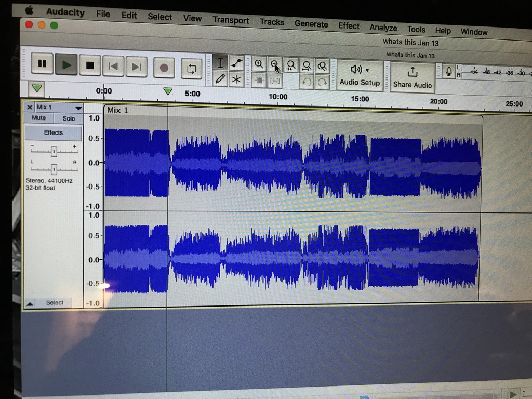Click the Mix 1 clip title
This screenshot has height=399, width=532.
(x=117, y=110)
